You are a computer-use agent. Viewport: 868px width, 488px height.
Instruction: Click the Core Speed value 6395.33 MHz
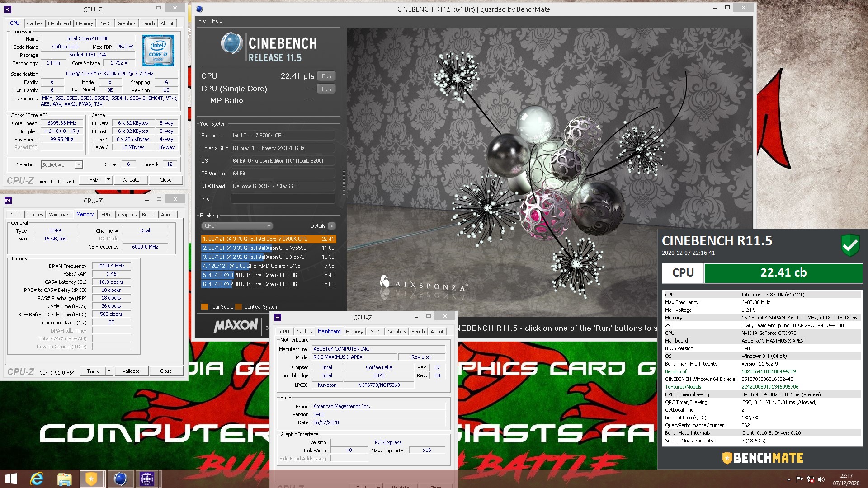(x=62, y=123)
